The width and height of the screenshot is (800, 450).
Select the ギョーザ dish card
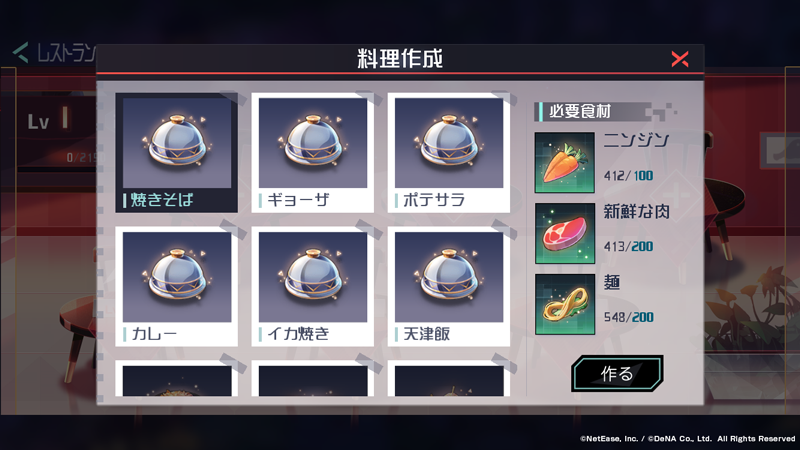pyautogui.click(x=313, y=153)
